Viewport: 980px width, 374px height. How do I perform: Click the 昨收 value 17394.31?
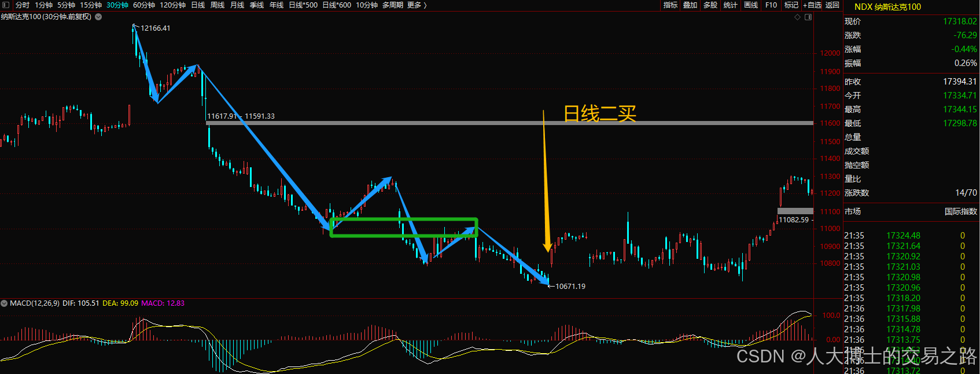[x=960, y=82]
